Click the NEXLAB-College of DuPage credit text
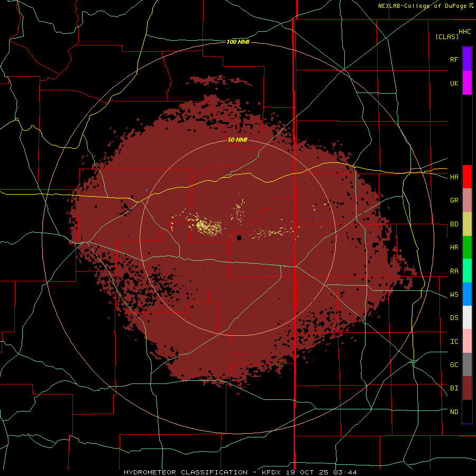This screenshot has width=476, height=476. (422, 6)
